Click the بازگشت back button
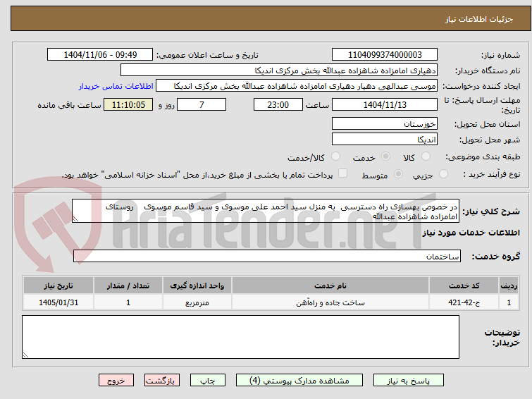This screenshot has height=399, width=532. pos(162,381)
